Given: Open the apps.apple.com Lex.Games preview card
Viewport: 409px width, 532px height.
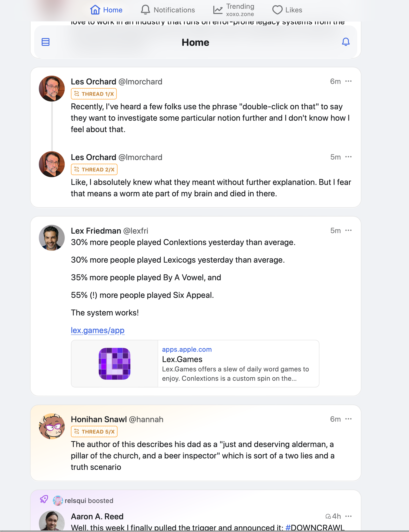Looking at the screenshot, I should (238, 364).
